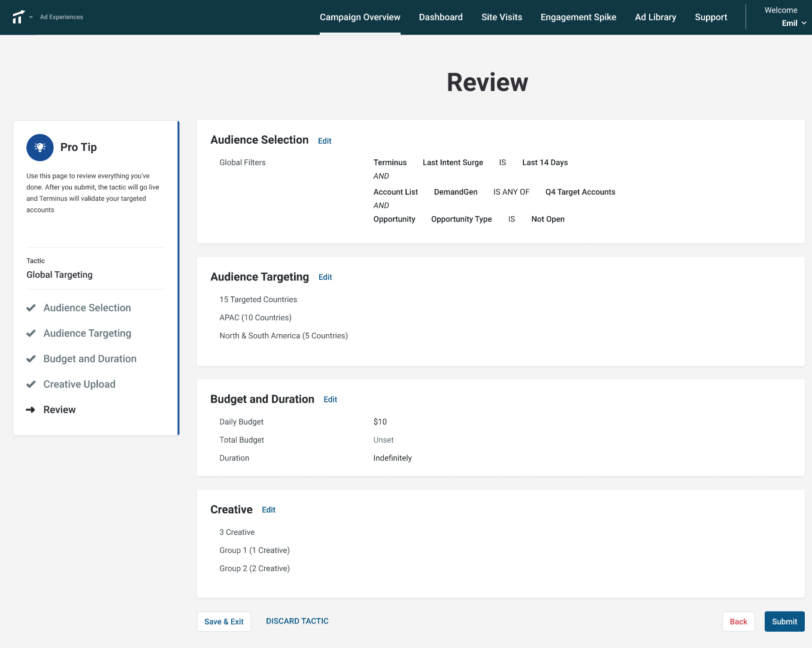Edit the Creative section
The width and height of the screenshot is (812, 648).
[x=269, y=510]
